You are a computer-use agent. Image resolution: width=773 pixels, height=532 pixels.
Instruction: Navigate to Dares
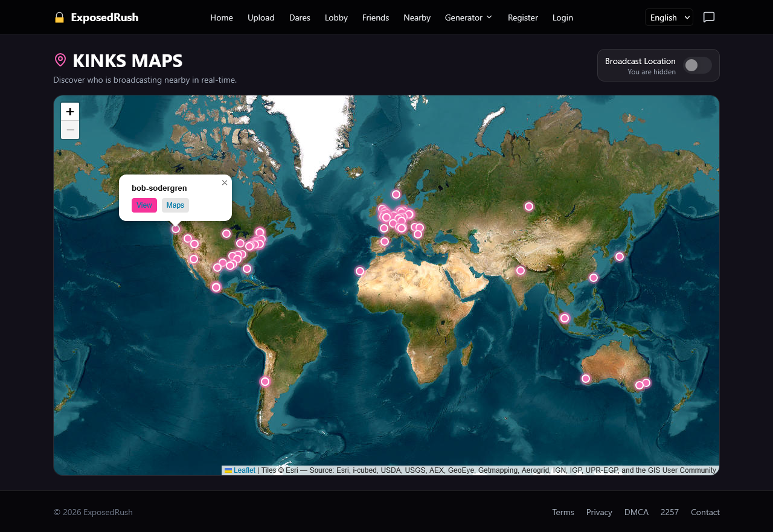(300, 18)
